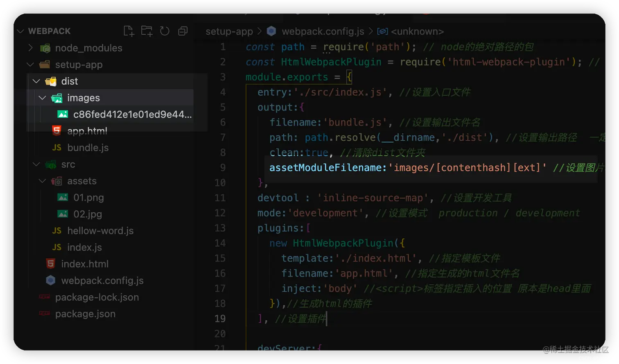Click the assets folder icon
The image size is (619, 364).
[57, 181]
